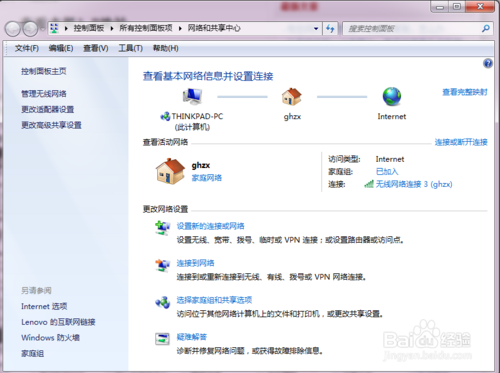The image size is (500, 373).
Task: Click 选择家庭组和共享选项 link
Action: [x=214, y=300]
